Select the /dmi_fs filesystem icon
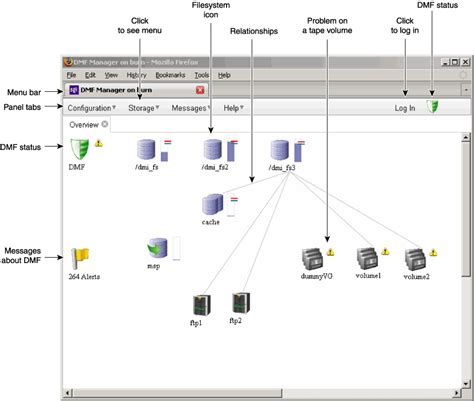 pyautogui.click(x=146, y=150)
